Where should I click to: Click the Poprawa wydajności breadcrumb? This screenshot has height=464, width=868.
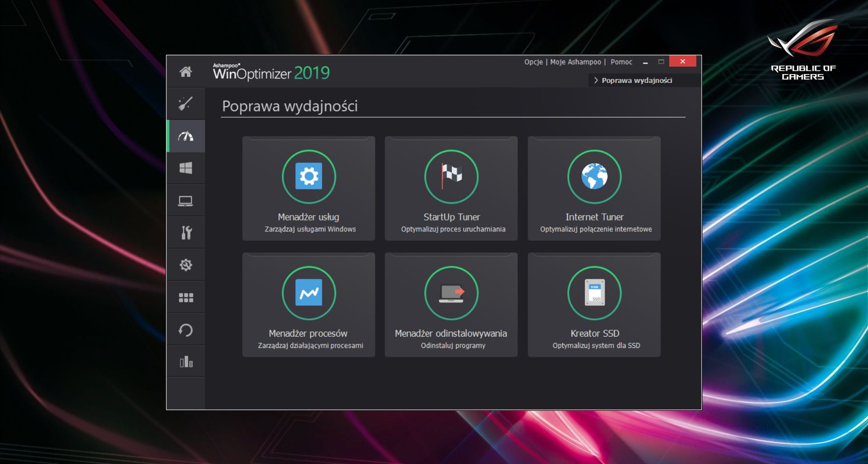tap(637, 81)
